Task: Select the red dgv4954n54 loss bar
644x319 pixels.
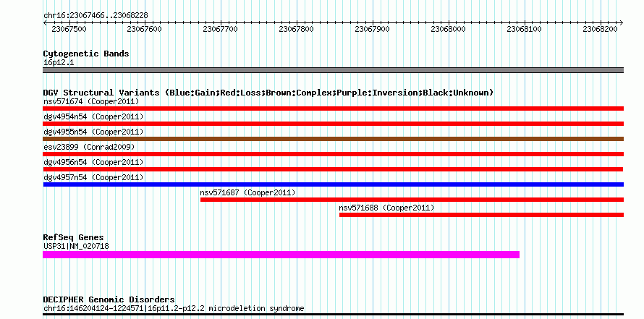Action: tap(333, 124)
